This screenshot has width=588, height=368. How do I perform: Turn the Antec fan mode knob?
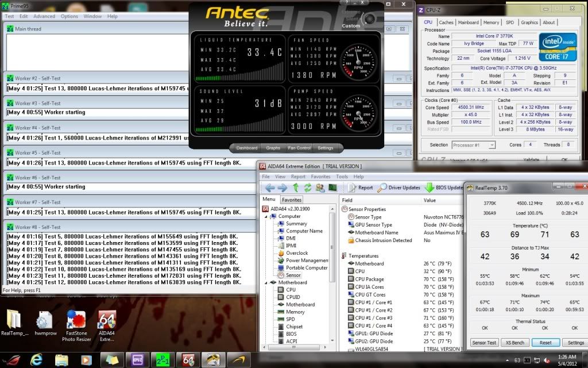point(369,18)
